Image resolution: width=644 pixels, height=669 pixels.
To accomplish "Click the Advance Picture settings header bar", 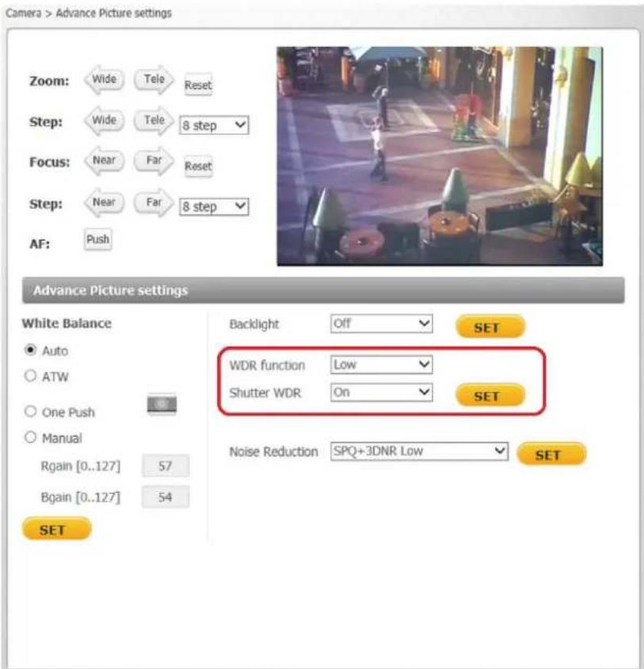I will pyautogui.click(x=324, y=290).
